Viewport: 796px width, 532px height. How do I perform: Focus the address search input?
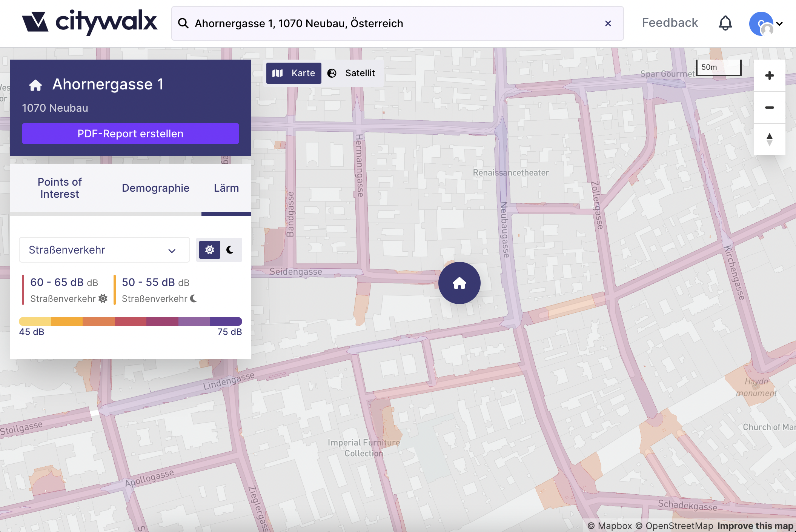click(x=397, y=23)
